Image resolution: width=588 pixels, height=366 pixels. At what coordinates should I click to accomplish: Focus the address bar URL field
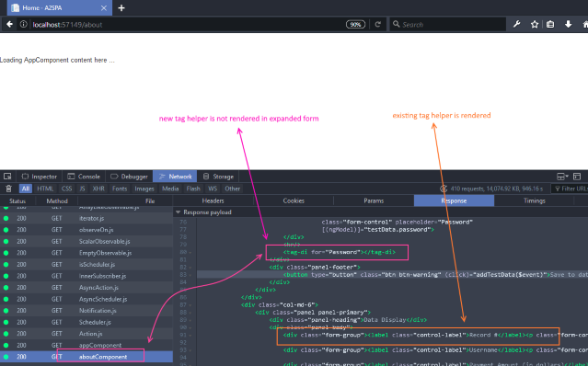188,24
